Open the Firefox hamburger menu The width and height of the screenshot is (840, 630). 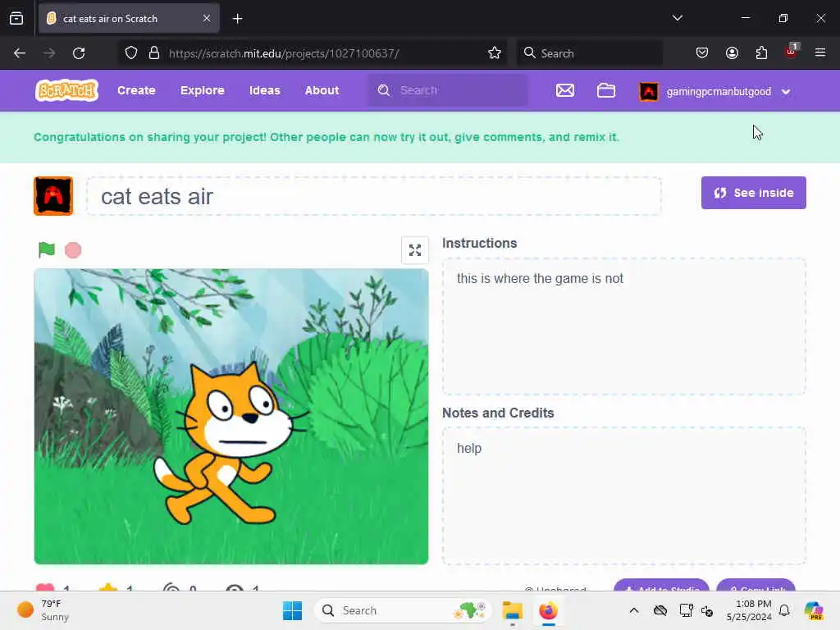coord(820,52)
